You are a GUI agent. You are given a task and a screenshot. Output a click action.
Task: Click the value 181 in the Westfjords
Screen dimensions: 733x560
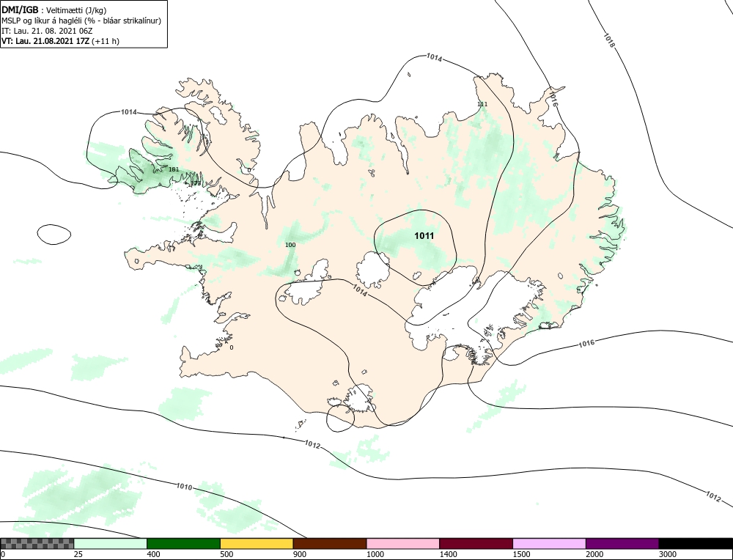pyautogui.click(x=174, y=169)
